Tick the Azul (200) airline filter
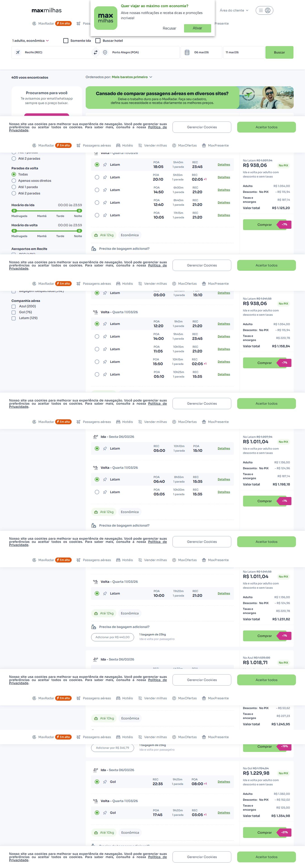The width and height of the screenshot is (305, 868). click(x=14, y=306)
